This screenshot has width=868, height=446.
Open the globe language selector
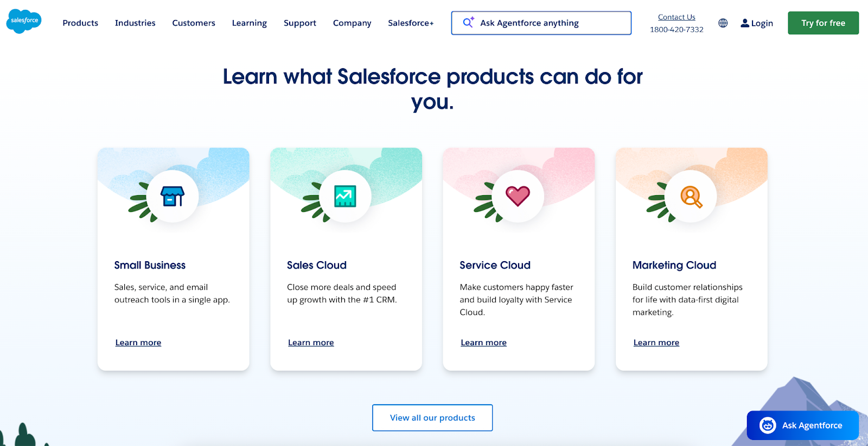[723, 23]
